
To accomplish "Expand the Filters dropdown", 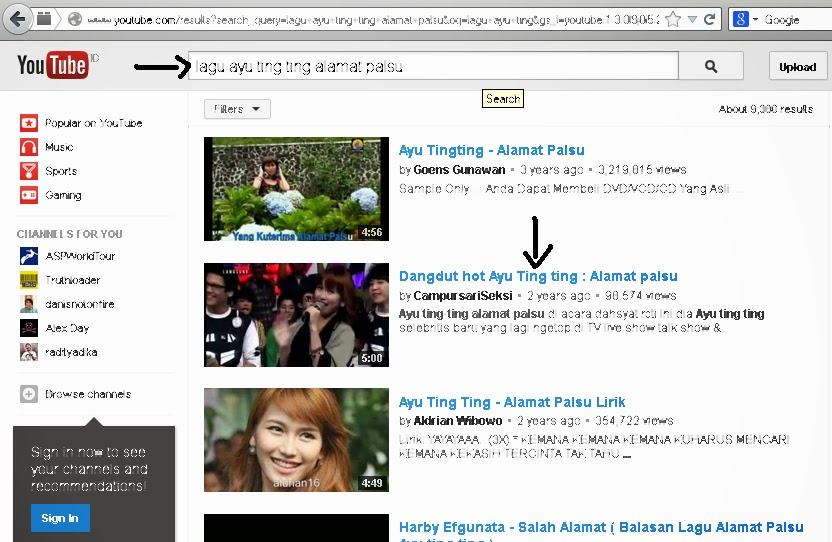I will tap(237, 109).
